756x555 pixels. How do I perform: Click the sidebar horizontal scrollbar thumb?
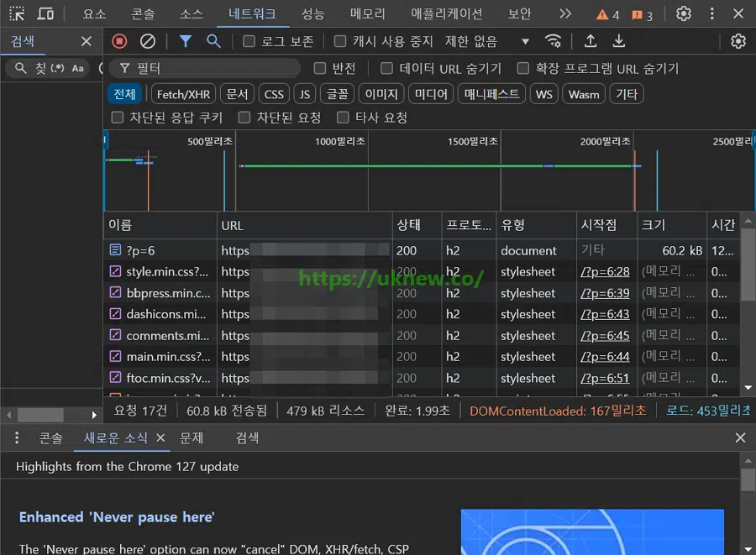coord(40,414)
